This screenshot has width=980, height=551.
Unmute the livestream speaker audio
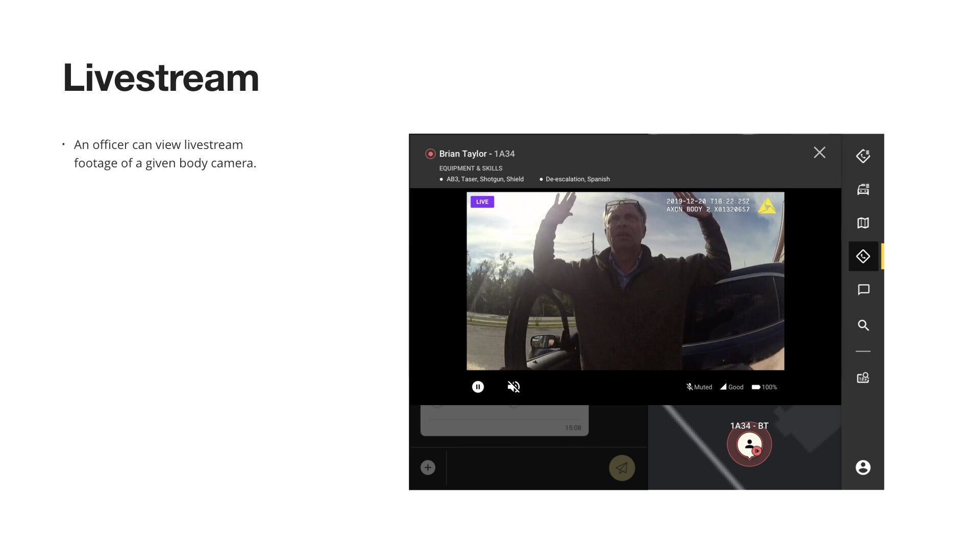point(513,387)
